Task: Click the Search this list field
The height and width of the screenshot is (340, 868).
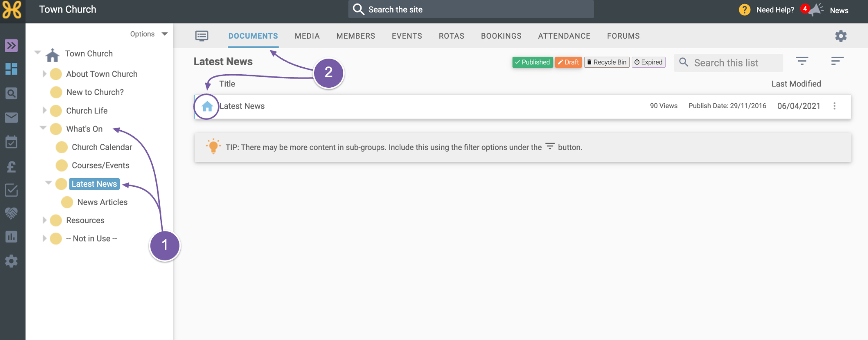Action: (x=729, y=63)
